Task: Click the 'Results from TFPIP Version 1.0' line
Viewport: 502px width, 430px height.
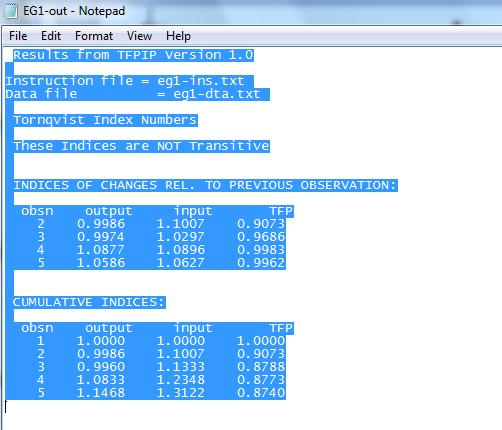Action: (133, 55)
